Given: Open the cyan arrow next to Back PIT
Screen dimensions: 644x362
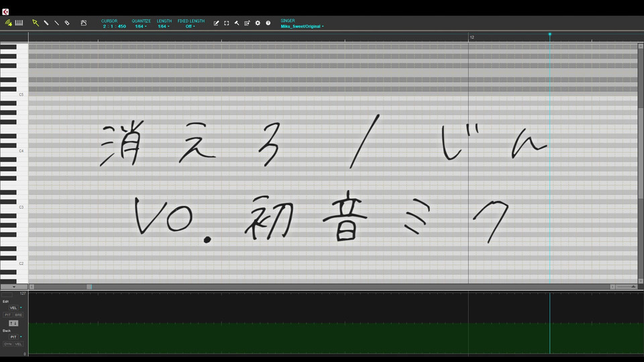Looking at the screenshot, I should (x=21, y=337).
